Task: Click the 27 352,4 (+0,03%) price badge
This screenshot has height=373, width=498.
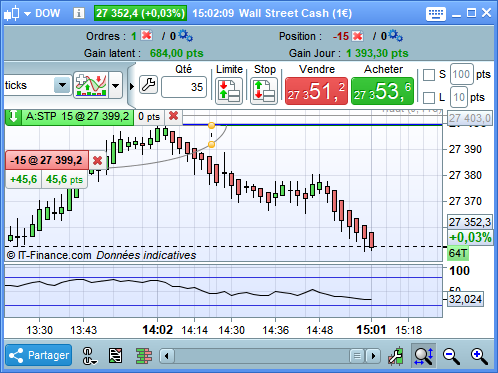Action: point(140,13)
